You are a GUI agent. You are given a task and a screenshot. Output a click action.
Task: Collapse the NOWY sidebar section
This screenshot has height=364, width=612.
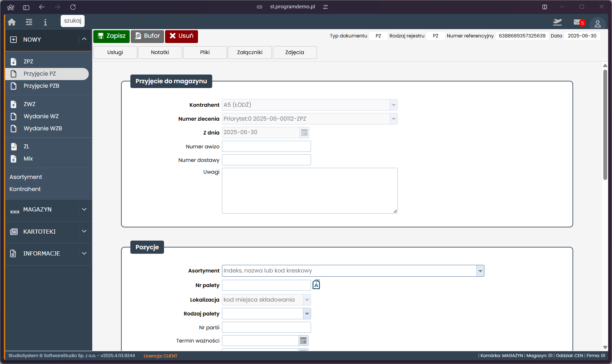84,39
